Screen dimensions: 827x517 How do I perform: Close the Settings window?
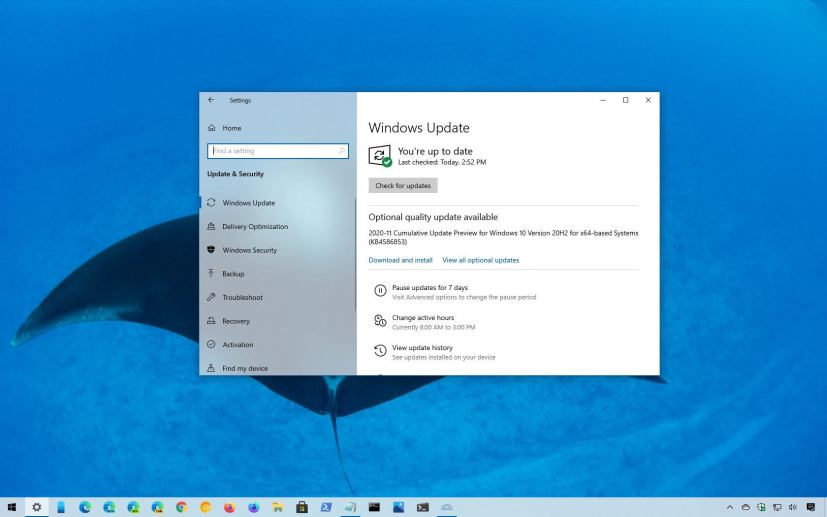(648, 100)
